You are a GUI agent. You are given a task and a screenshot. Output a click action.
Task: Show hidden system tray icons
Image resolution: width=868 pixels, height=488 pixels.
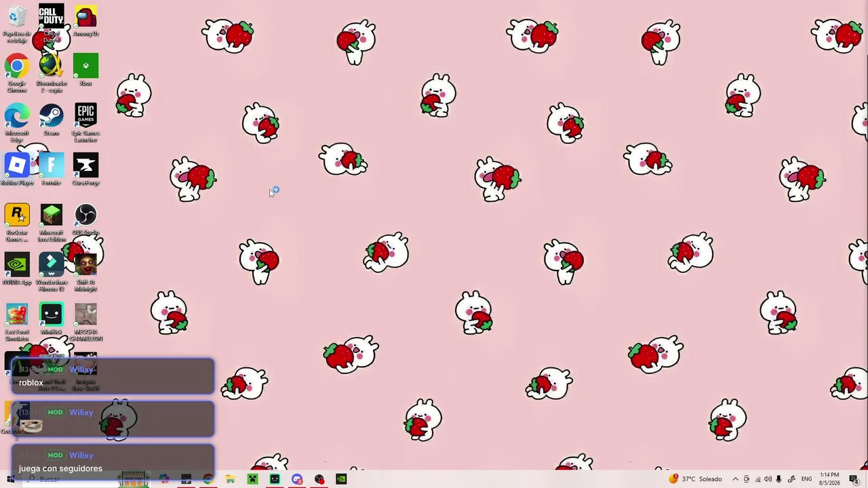click(735, 479)
